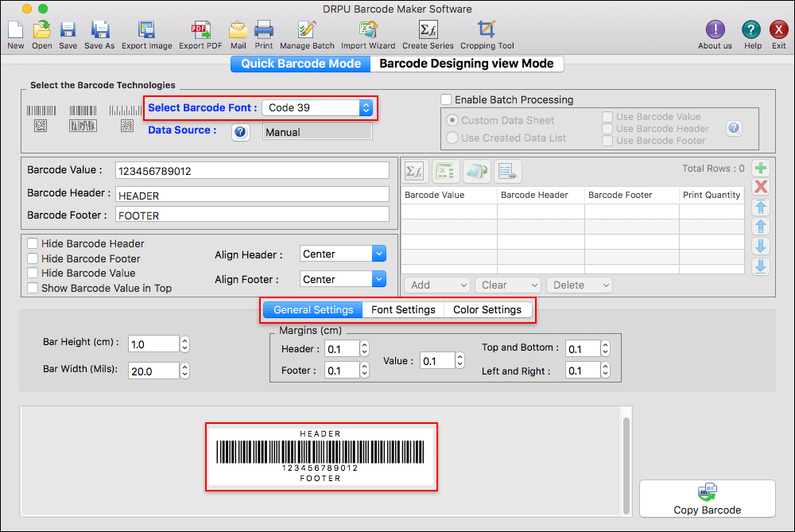Click the move row to top arrow
This screenshot has height=532, width=795.
click(760, 207)
